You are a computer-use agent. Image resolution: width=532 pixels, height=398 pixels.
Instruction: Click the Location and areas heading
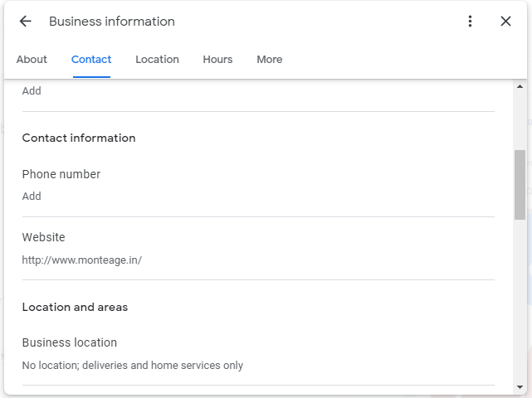pyautogui.click(x=75, y=307)
